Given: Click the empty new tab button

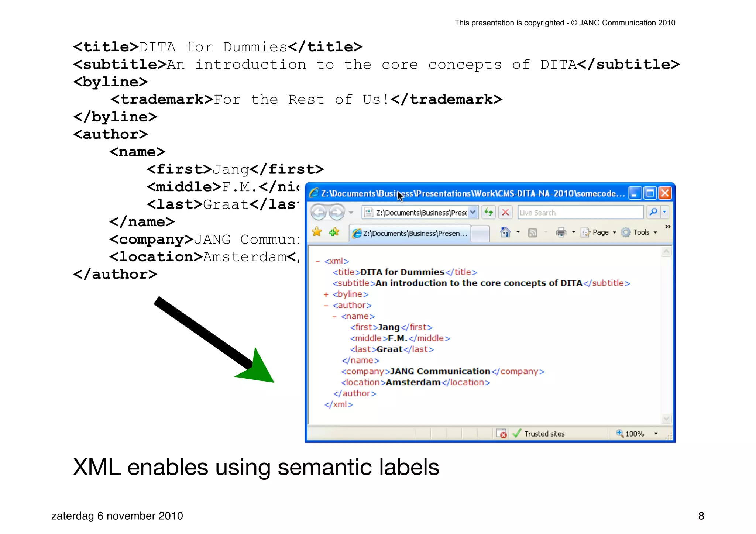Looking at the screenshot, I should [x=480, y=233].
